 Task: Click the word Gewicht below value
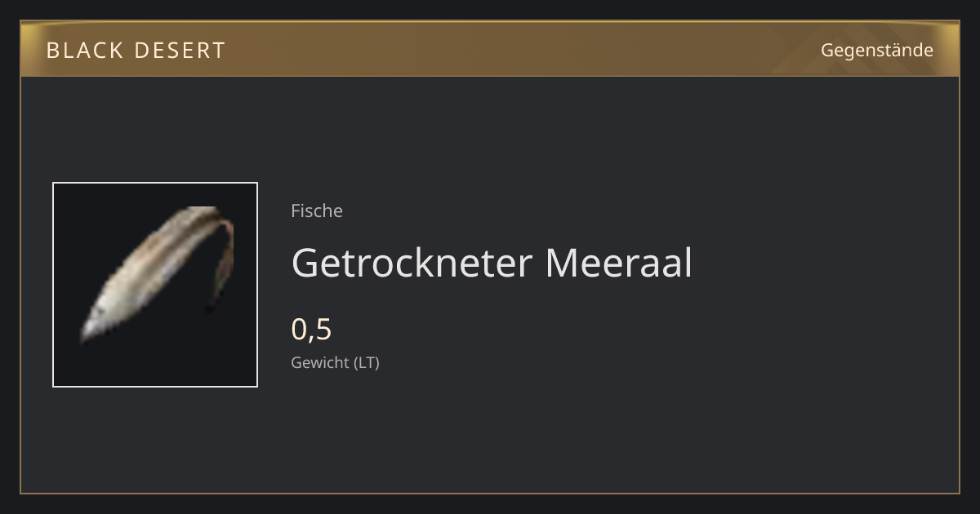(320, 363)
